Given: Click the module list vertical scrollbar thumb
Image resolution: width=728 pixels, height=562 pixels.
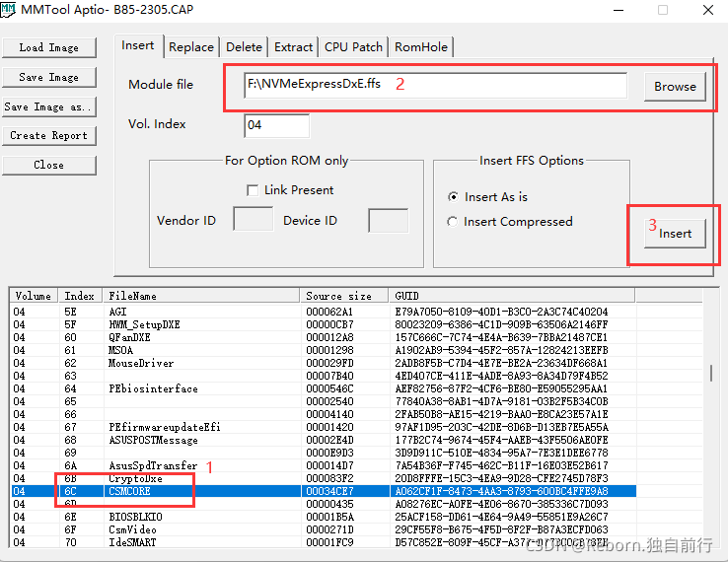Looking at the screenshot, I should (711, 373).
